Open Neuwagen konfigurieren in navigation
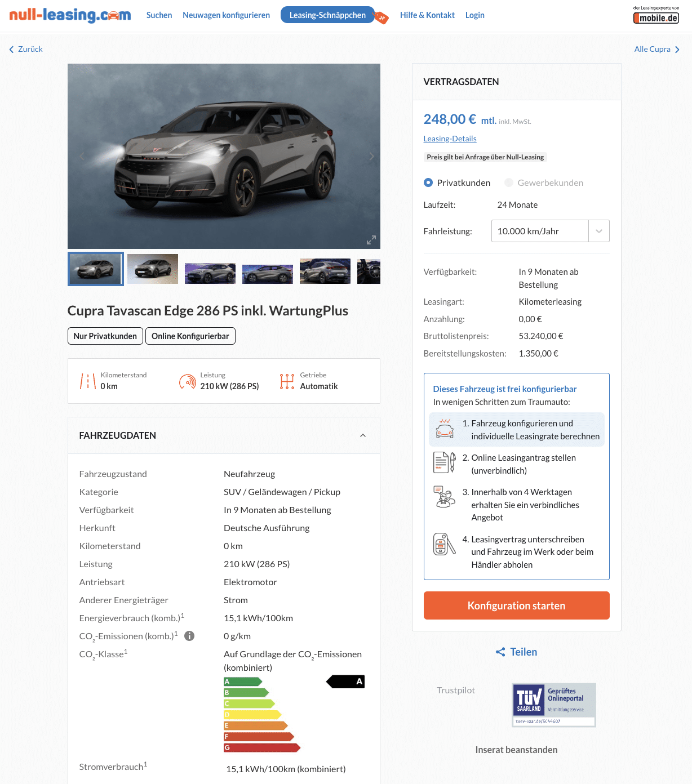The image size is (692, 784). (226, 15)
